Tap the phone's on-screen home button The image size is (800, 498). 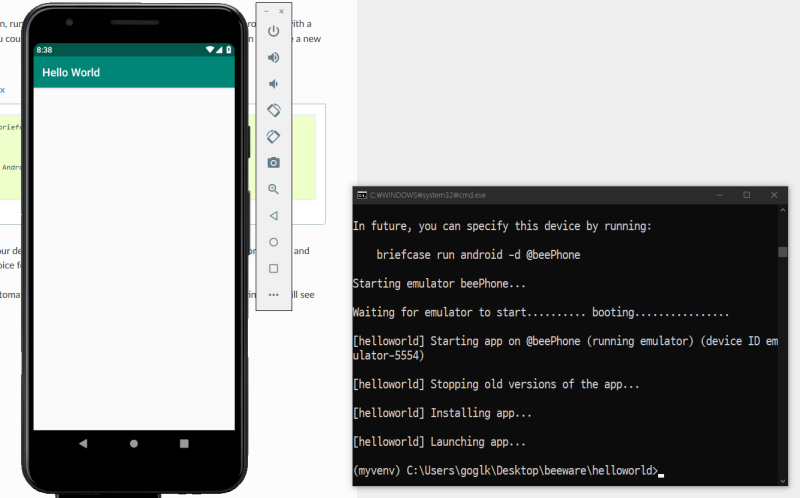134,443
